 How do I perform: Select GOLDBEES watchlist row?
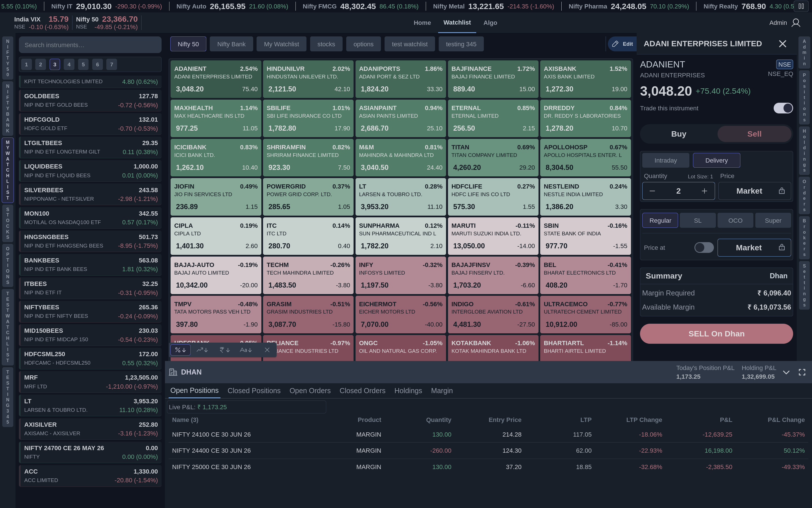tap(90, 100)
